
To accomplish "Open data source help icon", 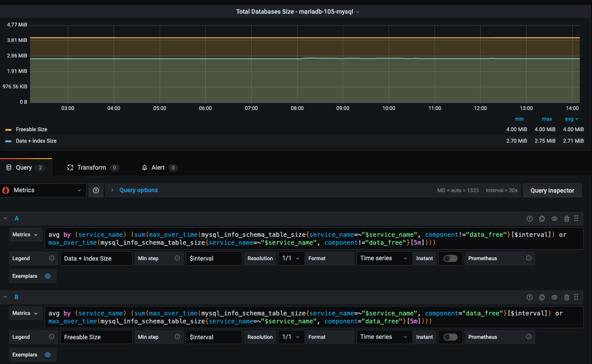I will pos(96,190).
